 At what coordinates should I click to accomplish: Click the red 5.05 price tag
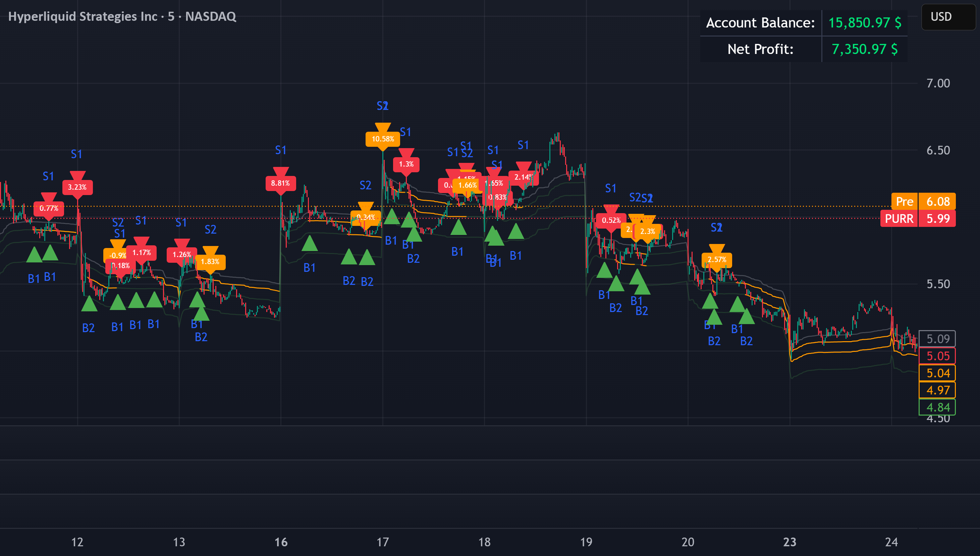(937, 356)
